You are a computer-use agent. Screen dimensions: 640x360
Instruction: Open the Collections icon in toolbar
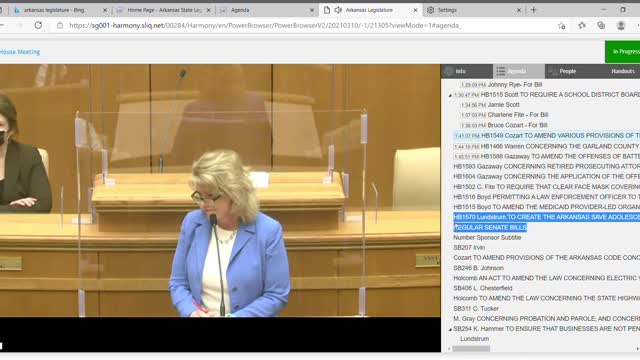pos(601,26)
